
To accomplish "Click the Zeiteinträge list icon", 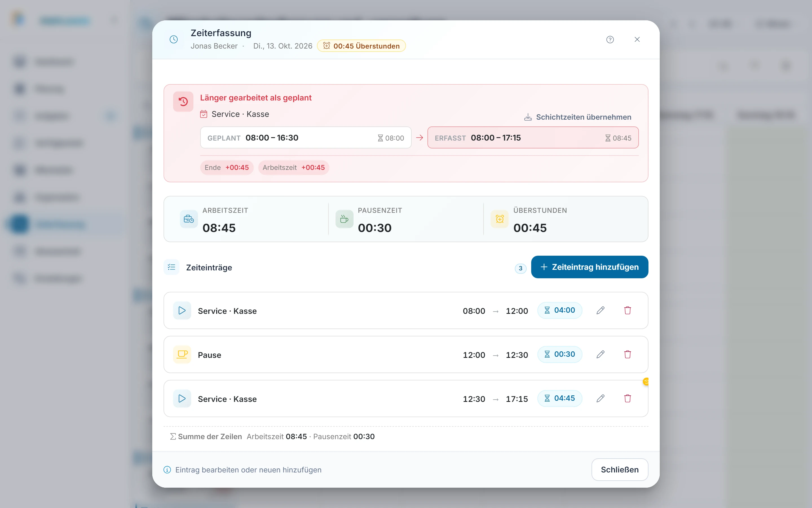I will click(171, 268).
